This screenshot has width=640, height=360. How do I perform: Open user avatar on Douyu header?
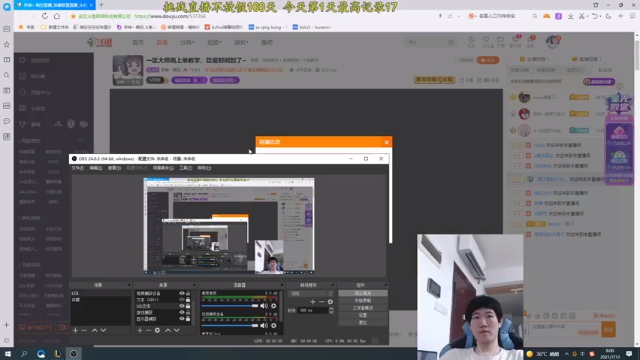(x=553, y=42)
